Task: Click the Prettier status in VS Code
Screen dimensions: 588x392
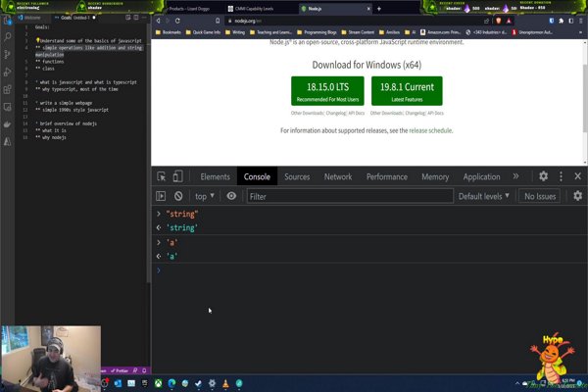Action: tap(120, 370)
